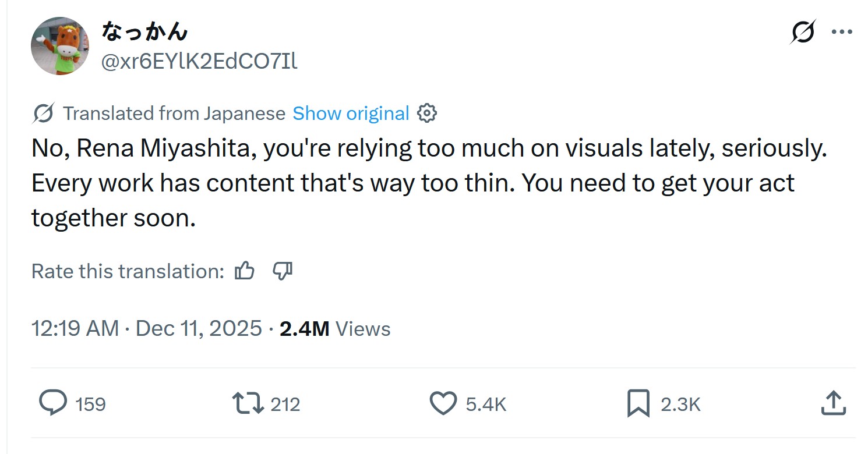Viewport: 868px width, 454px height.
Task: Click the reply comment icon
Action: point(53,403)
